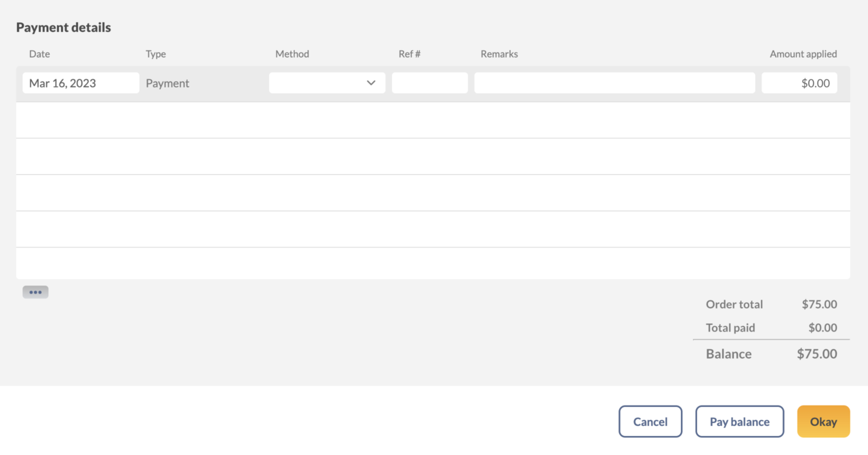Click the Method column header

292,54
